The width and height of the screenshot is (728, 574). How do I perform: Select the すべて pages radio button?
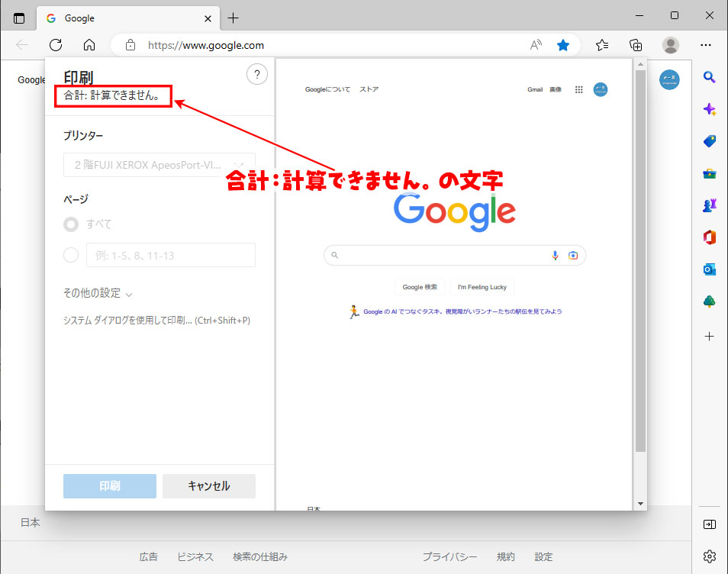click(72, 224)
